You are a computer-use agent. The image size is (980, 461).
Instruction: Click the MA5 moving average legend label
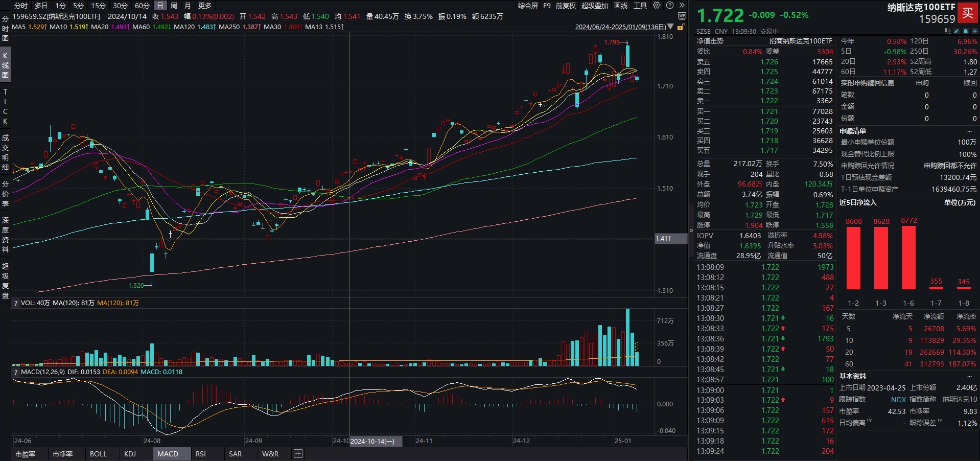tap(19, 27)
